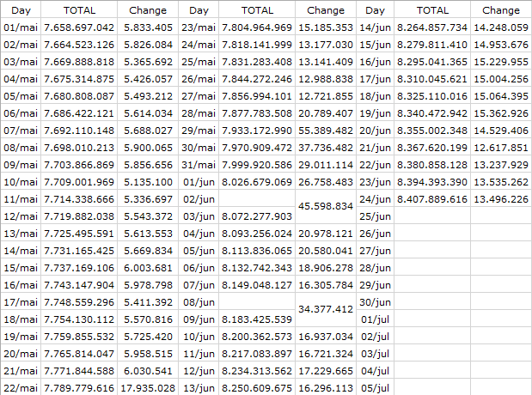Click change value 6.003.681
This screenshot has width=532, height=395.
click(148, 268)
